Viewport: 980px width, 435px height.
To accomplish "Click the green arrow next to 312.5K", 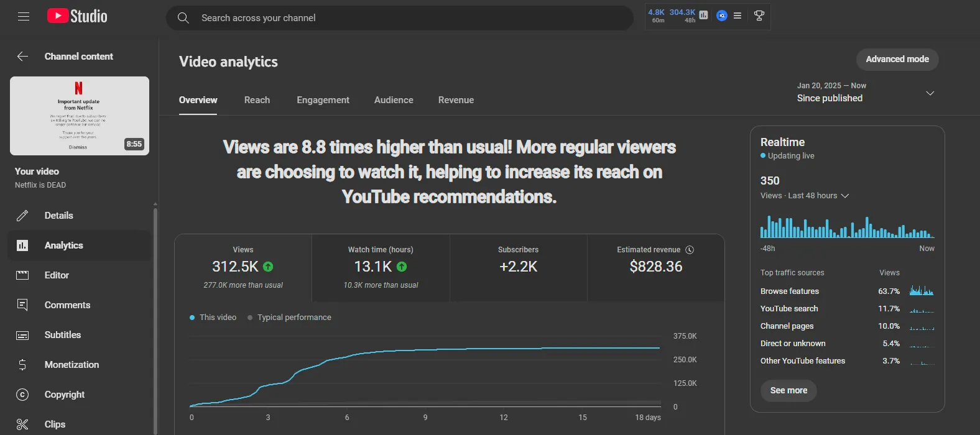I will point(268,267).
